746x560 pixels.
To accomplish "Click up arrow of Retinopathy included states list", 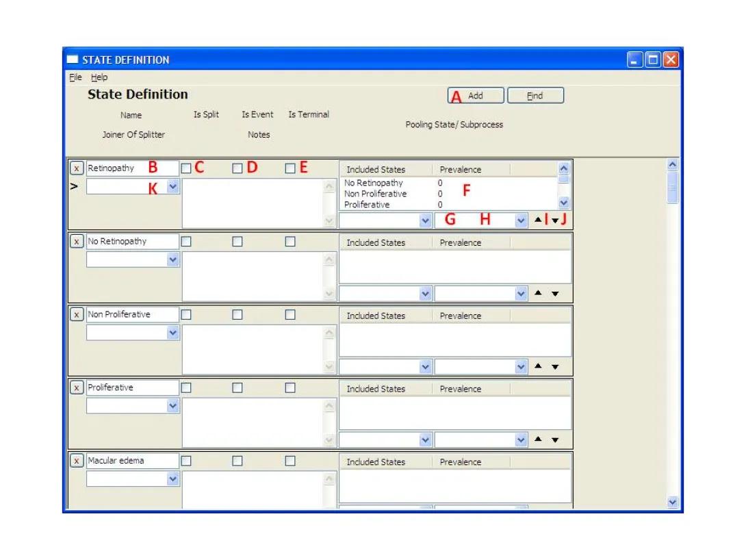I will [564, 168].
